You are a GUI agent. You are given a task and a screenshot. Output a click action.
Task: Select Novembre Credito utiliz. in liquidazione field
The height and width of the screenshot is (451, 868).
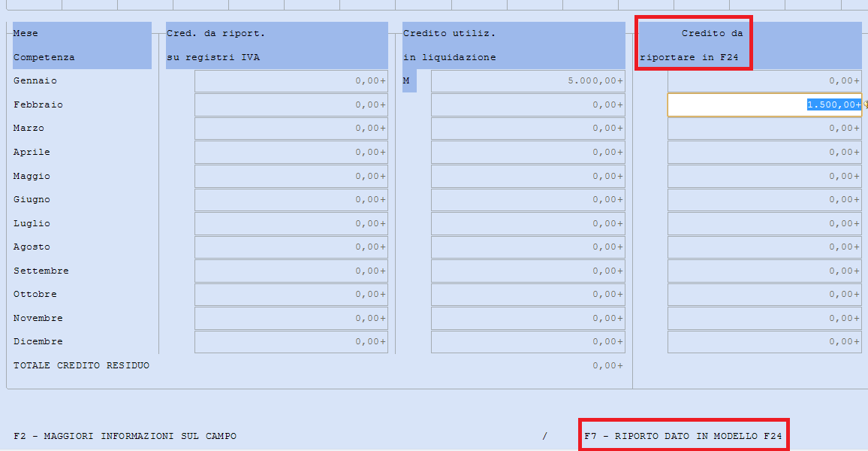coord(528,318)
